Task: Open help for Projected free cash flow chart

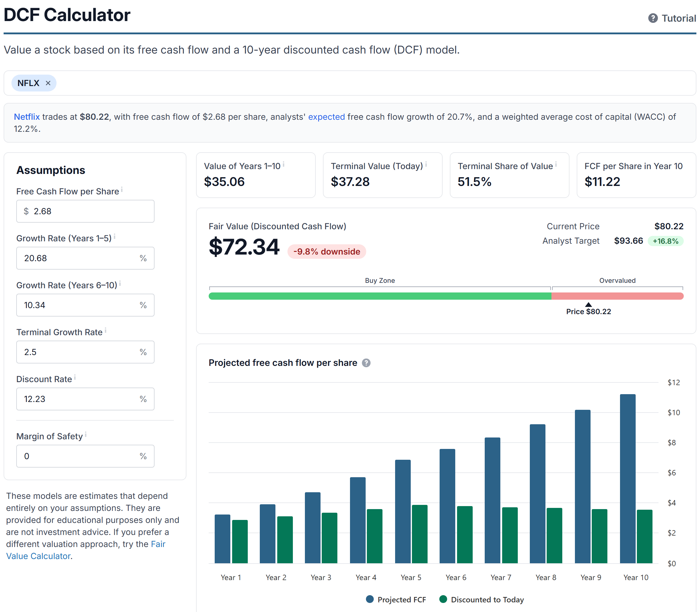Action: (366, 363)
